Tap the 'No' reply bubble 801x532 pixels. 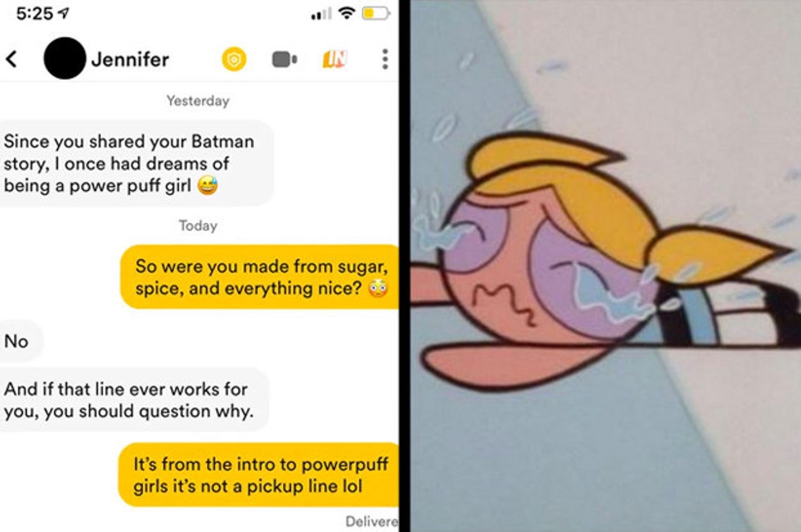tap(20, 341)
